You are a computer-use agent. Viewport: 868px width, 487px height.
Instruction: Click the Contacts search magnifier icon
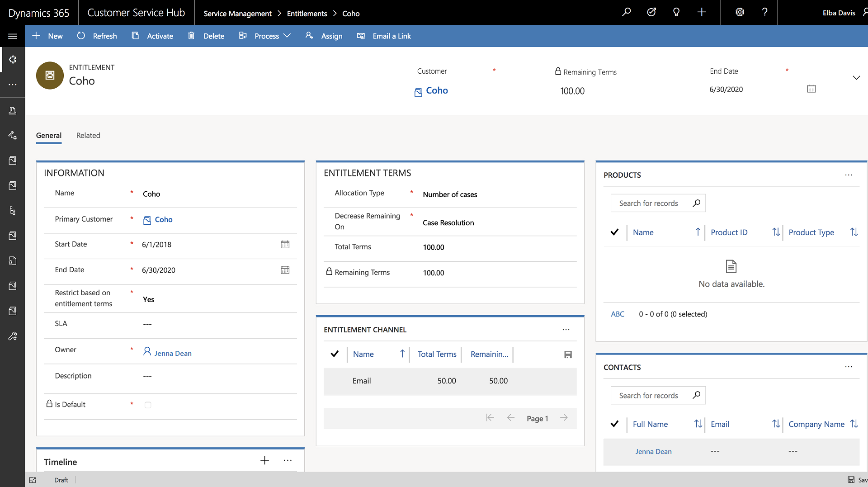coord(697,395)
